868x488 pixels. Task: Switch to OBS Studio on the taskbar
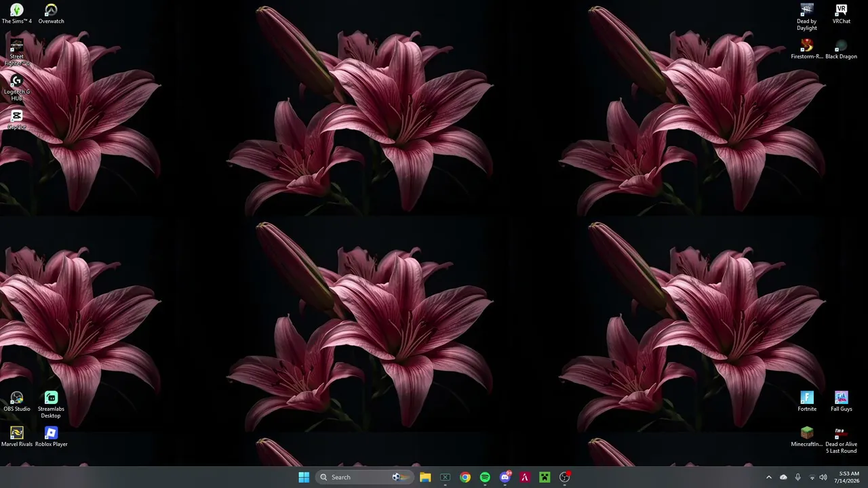click(565, 477)
